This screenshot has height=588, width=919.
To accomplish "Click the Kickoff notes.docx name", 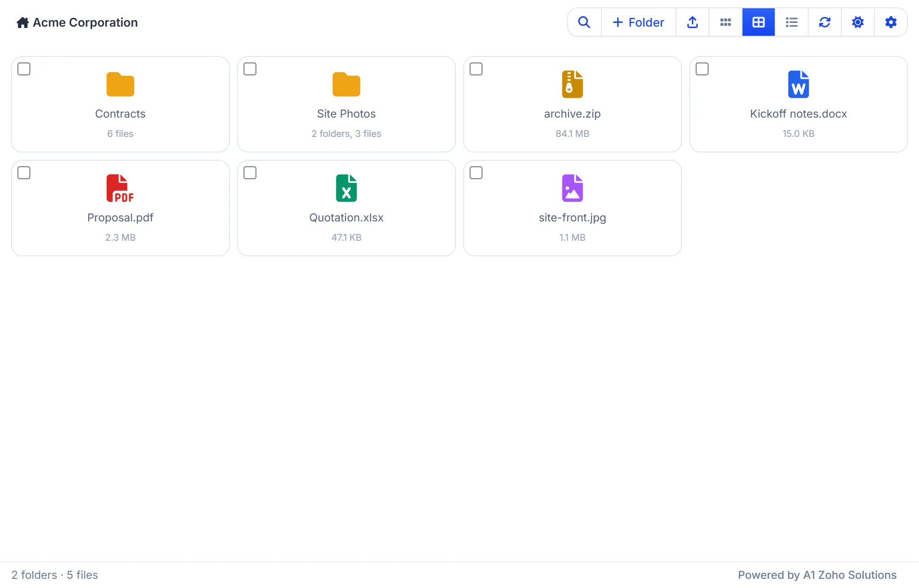I will click(x=799, y=114).
